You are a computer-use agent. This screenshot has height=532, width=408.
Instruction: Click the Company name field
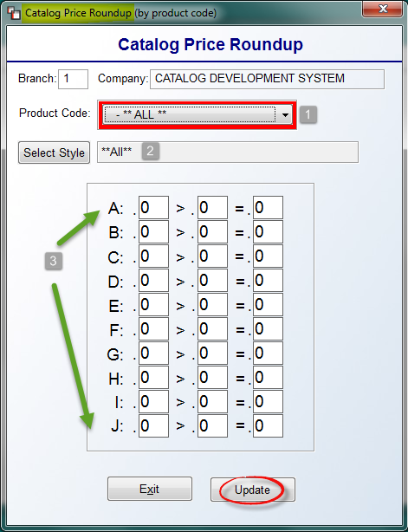point(268,79)
